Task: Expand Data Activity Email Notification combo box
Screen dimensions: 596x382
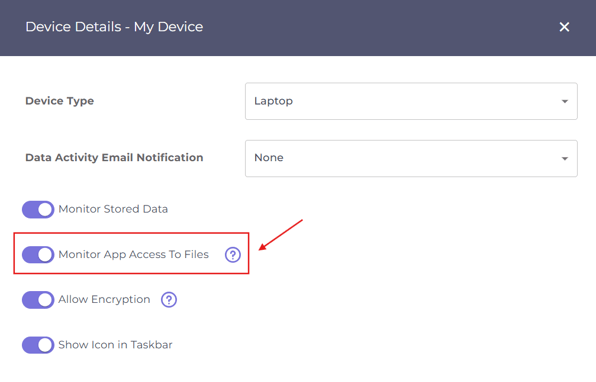Action: (x=411, y=158)
